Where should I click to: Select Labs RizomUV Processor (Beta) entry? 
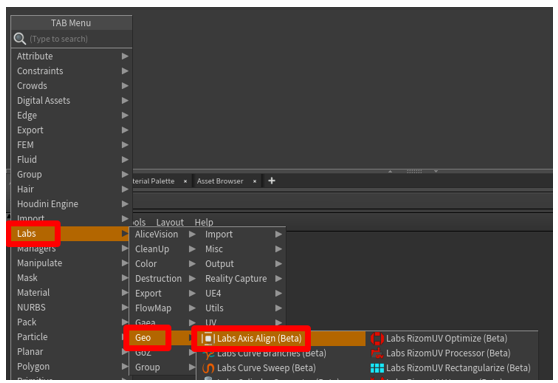[x=452, y=353]
